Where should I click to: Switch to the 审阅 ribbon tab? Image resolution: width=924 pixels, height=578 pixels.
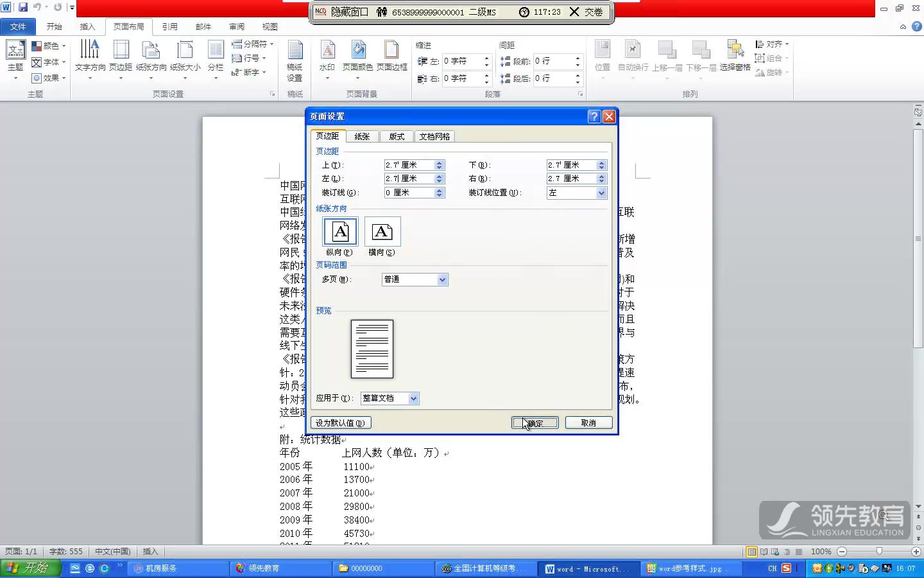click(x=237, y=26)
